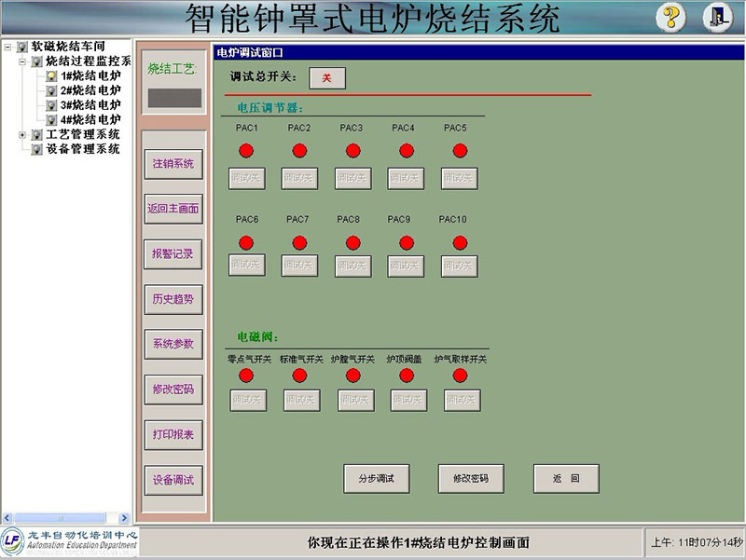Viewport: 746px width, 560px height.
Task: Click the lit bulb icon beside 1#烧结电炉
Action: [51, 76]
